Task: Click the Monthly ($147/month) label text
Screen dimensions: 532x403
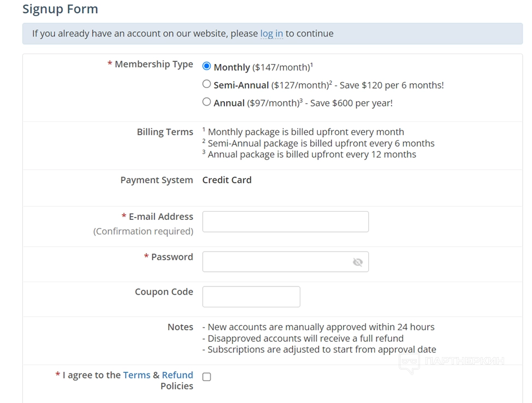Action: click(262, 67)
